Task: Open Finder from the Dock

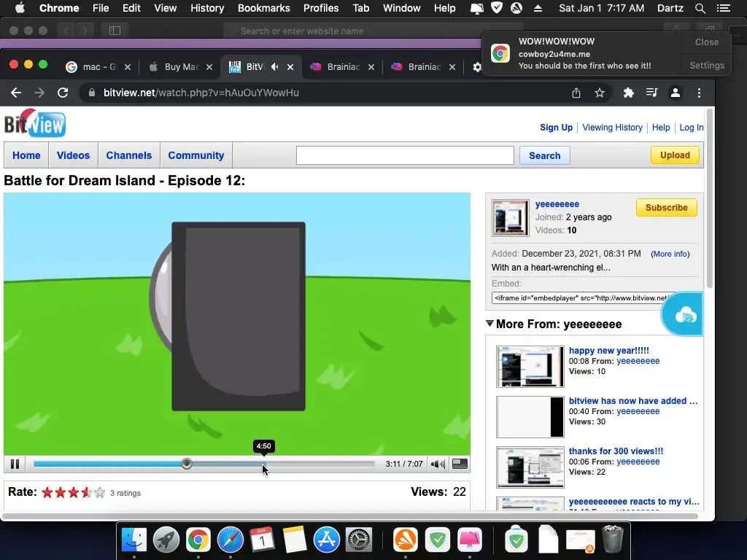Action: pyautogui.click(x=134, y=540)
